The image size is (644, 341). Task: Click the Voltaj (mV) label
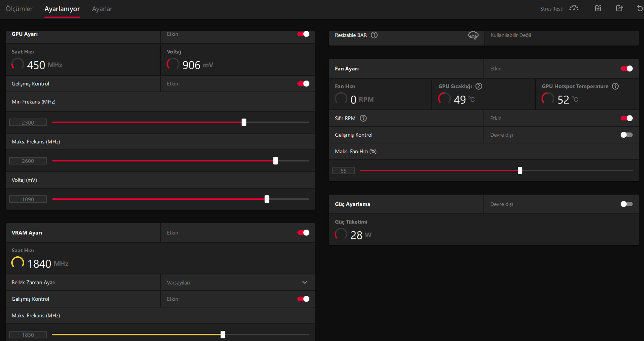[x=24, y=180]
